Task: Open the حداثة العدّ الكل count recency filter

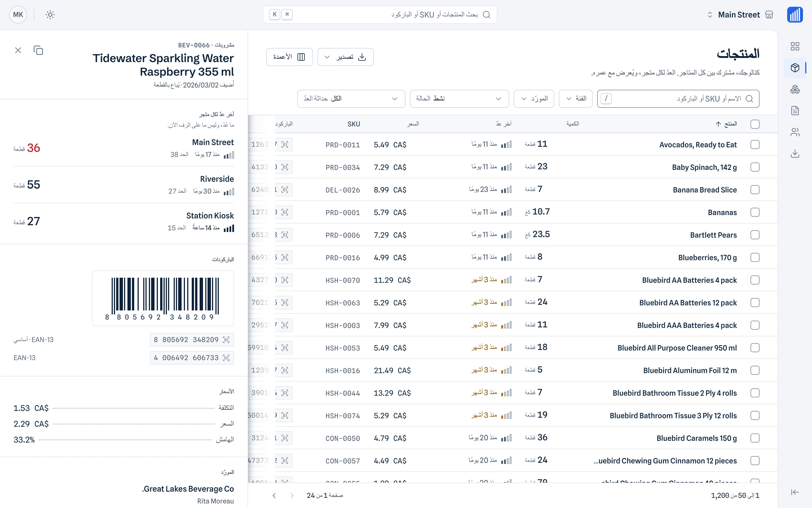Action: pyautogui.click(x=351, y=98)
